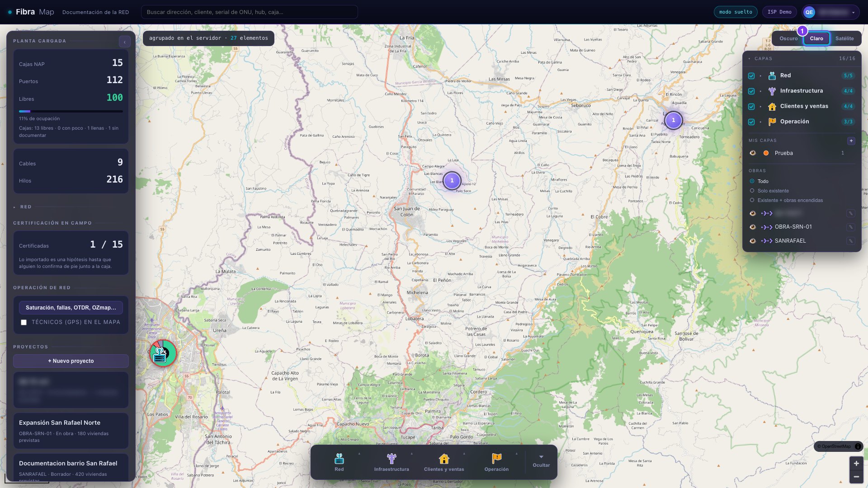
Task: Click Clientes y ventas house icon in bottom toolbar
Action: coord(444,459)
